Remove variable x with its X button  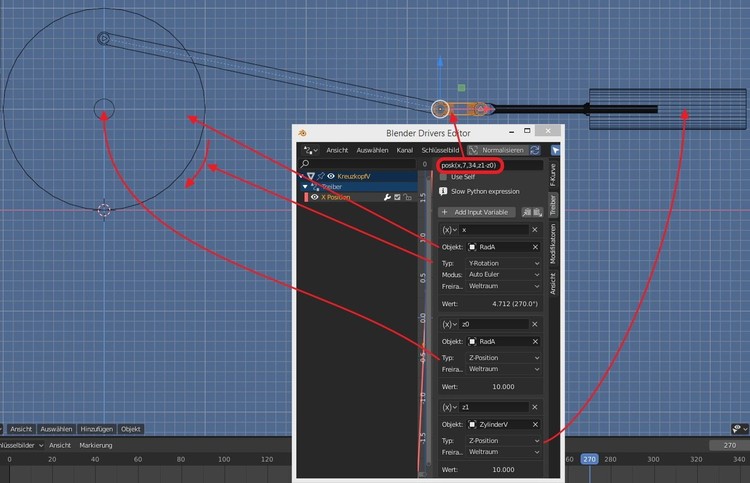pyautogui.click(x=535, y=230)
